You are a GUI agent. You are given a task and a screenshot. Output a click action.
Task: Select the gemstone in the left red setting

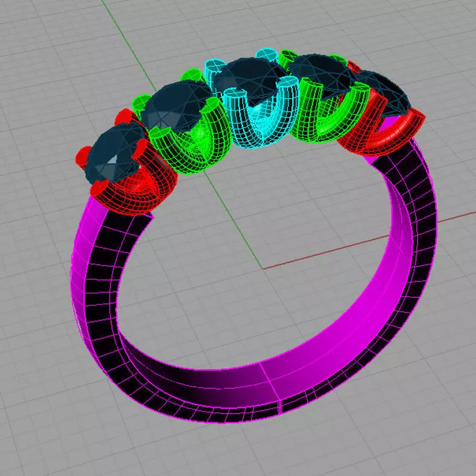pos(114,153)
